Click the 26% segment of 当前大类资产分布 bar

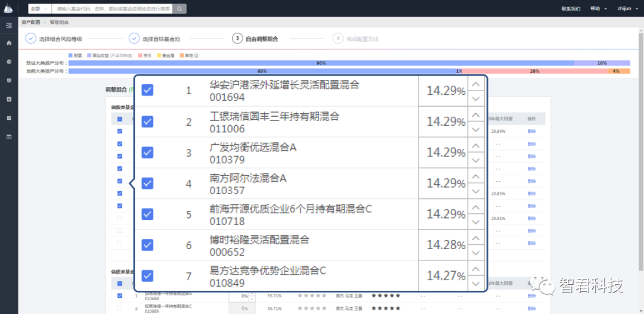[534, 71]
